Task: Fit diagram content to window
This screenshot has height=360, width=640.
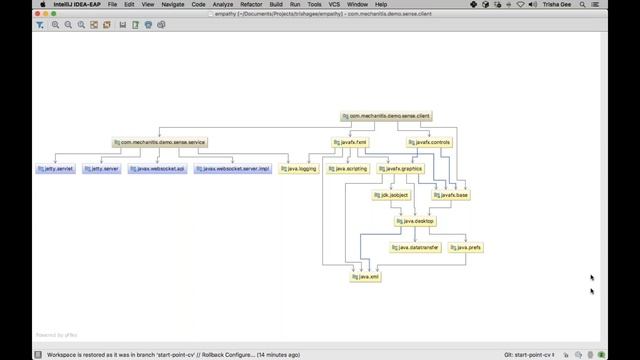Action: [94, 25]
